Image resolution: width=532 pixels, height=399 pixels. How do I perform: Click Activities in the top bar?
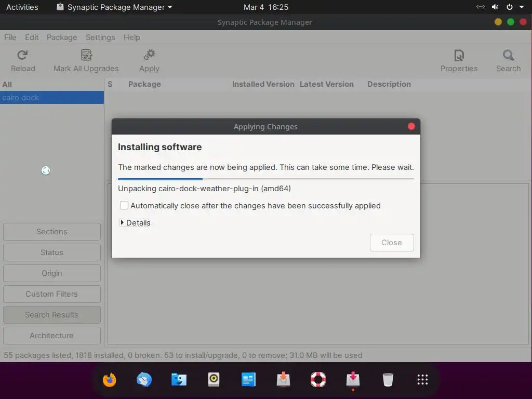(x=22, y=7)
